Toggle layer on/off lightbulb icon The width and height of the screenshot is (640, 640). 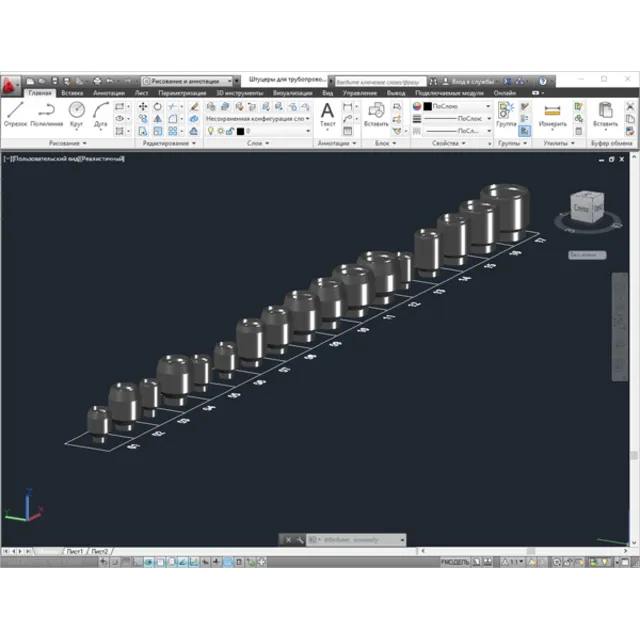click(x=211, y=131)
